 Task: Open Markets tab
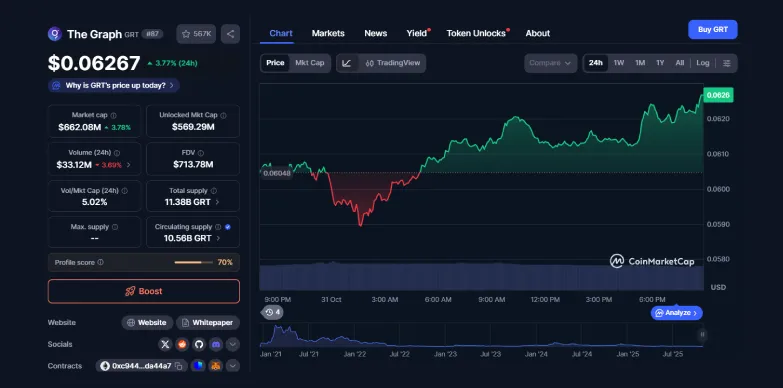328,33
